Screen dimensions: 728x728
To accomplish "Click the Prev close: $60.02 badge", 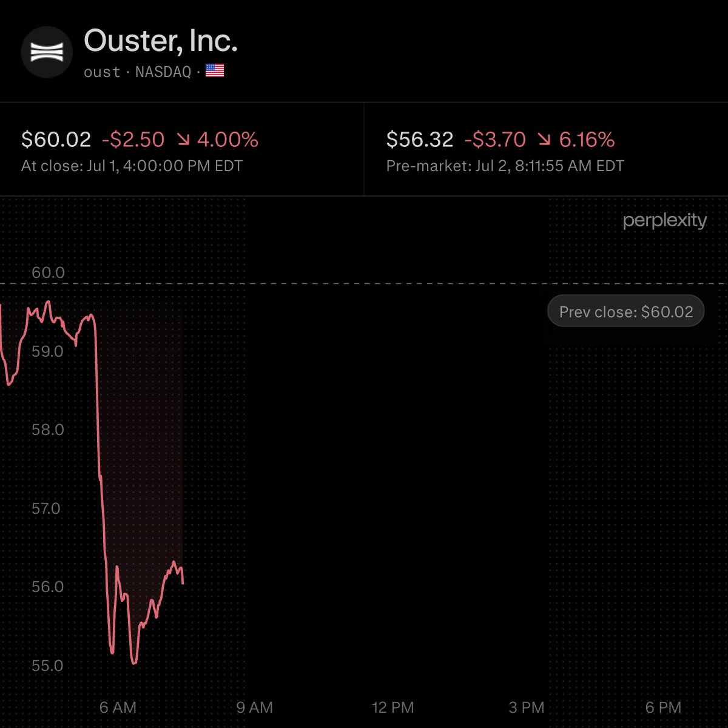I will click(626, 311).
